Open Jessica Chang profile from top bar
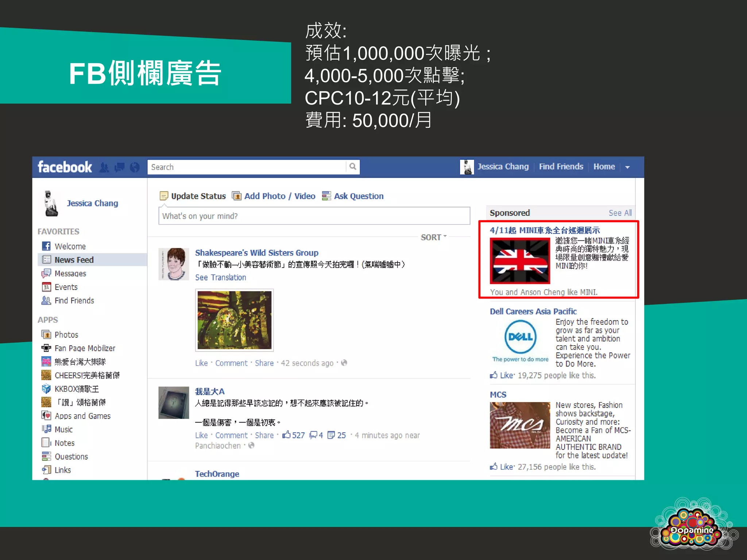This screenshot has height=560, width=747. [x=503, y=167]
